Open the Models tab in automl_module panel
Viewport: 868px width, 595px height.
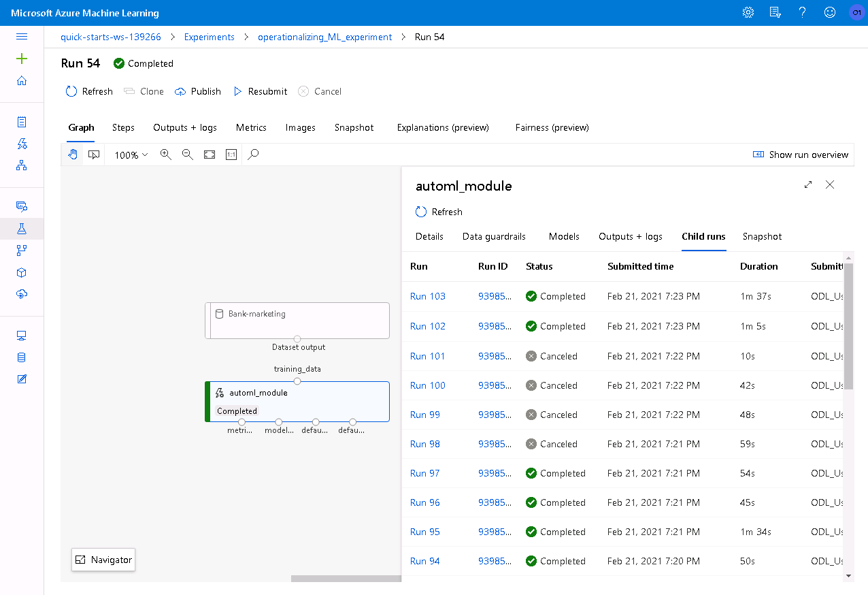click(x=564, y=236)
